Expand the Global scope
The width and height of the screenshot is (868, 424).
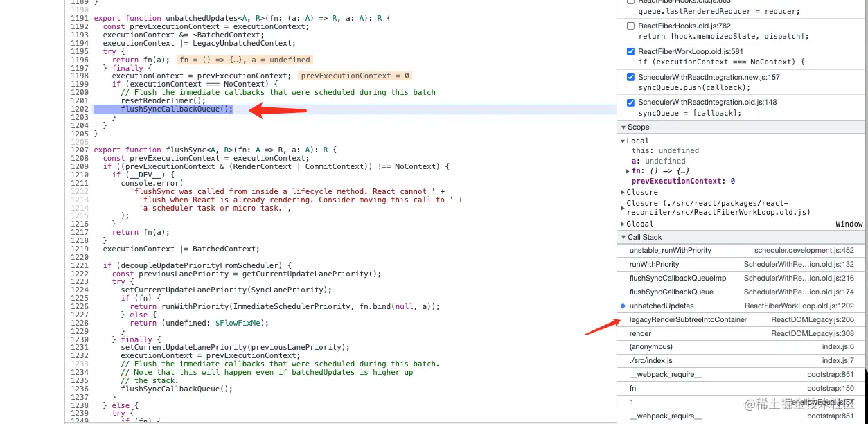tap(623, 224)
